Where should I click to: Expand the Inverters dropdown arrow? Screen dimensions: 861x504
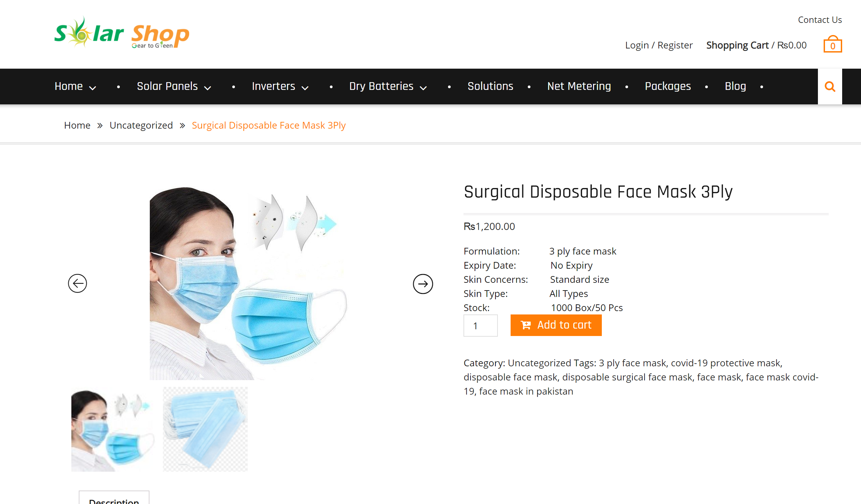305,88
